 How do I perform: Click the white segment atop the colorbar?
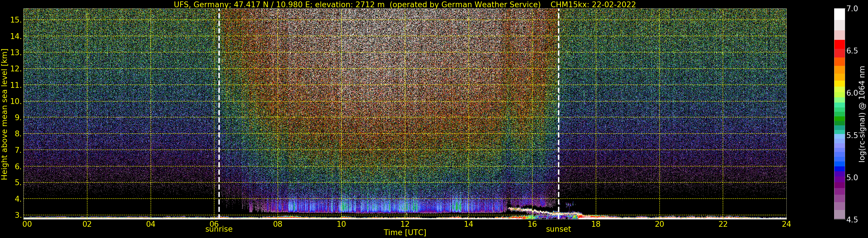coord(839,14)
